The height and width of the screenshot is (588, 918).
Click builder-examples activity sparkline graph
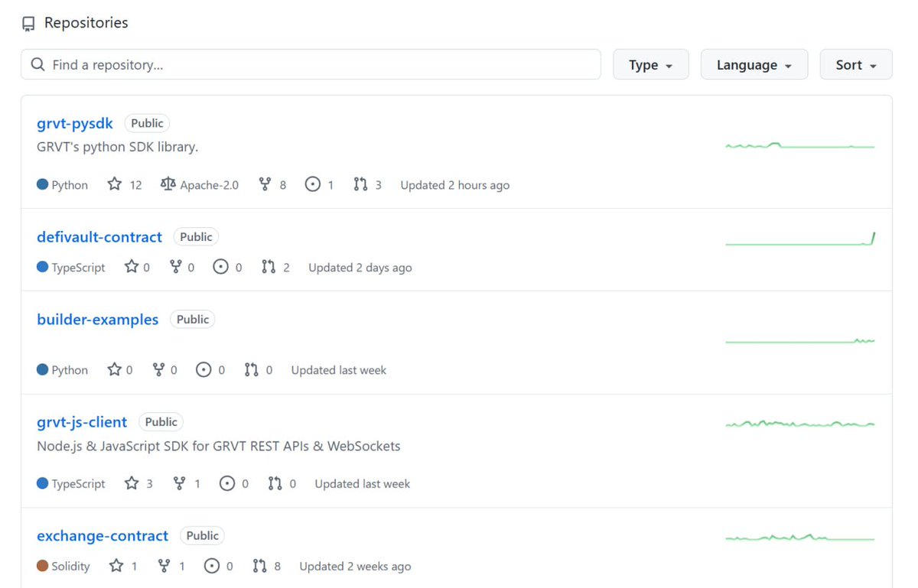pos(799,341)
